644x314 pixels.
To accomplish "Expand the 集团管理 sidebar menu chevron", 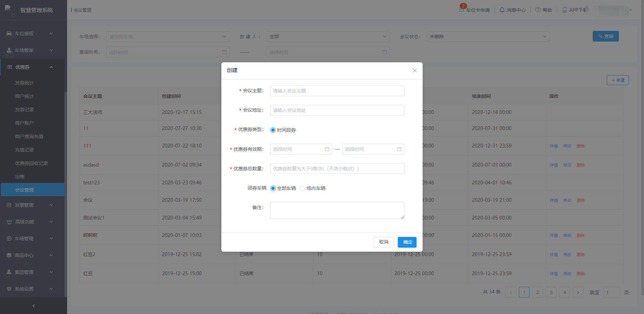I will tap(51, 272).
